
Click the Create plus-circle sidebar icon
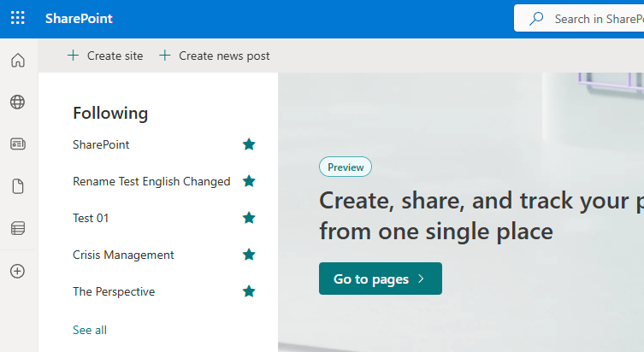(18, 271)
